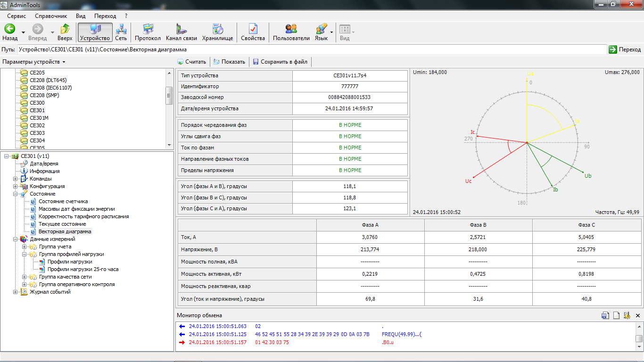
Task: Expand the Конфигурация tree node
Action: click(16, 186)
